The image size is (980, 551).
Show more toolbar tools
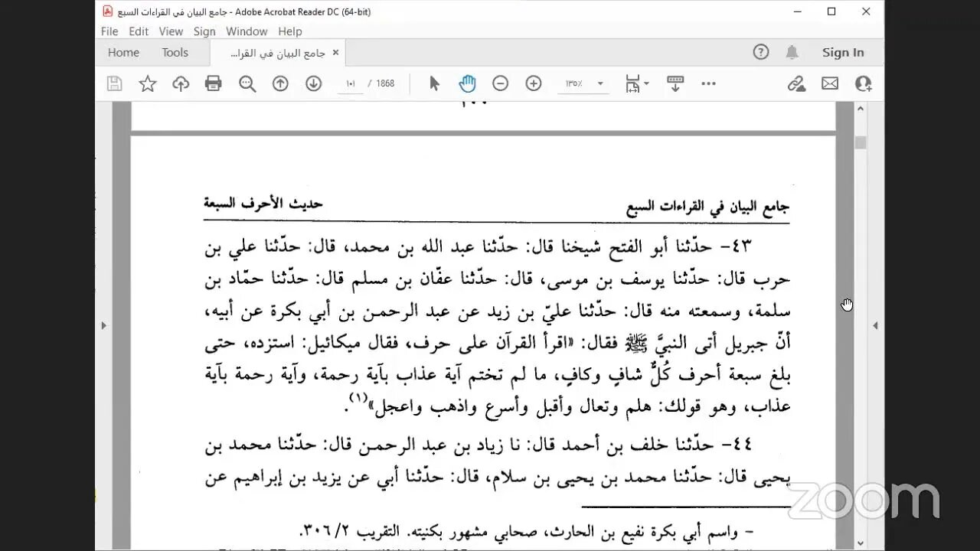[708, 83]
